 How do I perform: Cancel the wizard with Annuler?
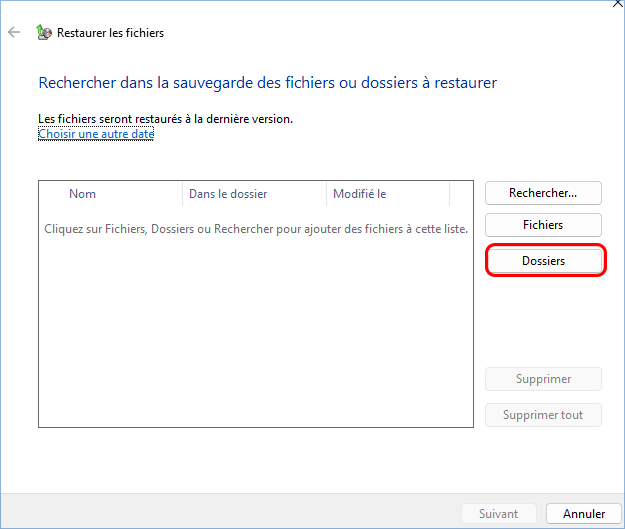[x=584, y=514]
